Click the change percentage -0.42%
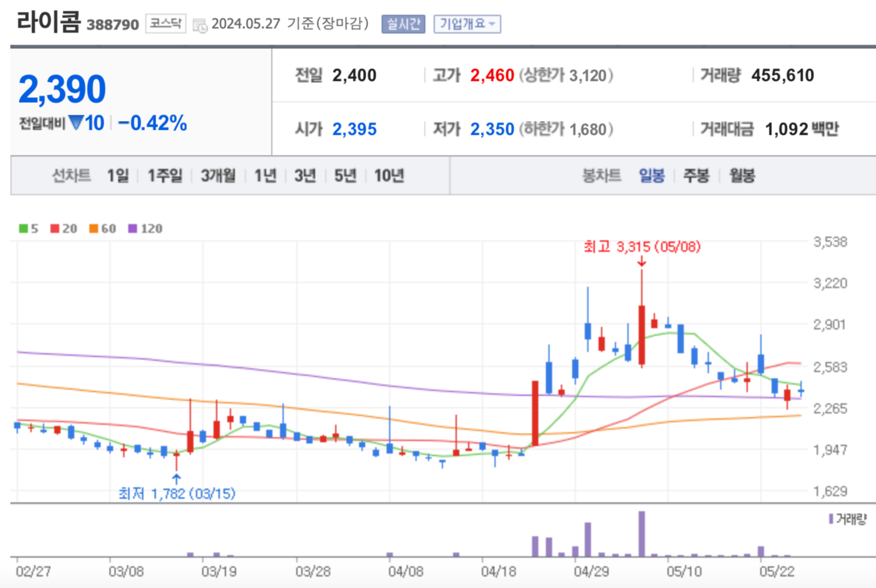The image size is (876, 588). [152, 123]
